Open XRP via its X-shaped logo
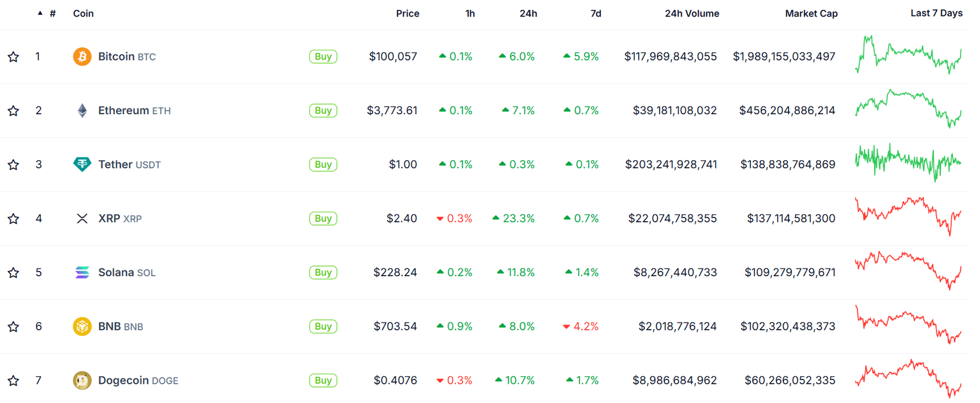 (x=82, y=218)
